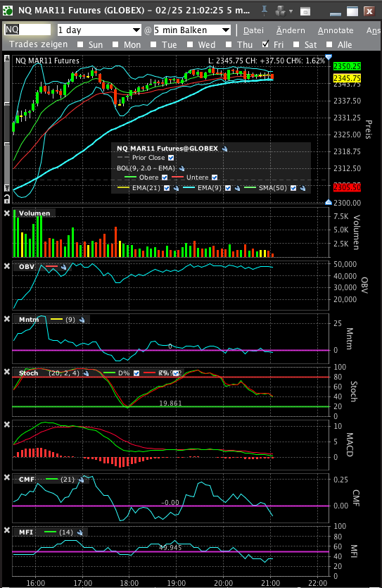Open the Datei menu
Screen dimensions: 382x588
pyautogui.click(x=253, y=30)
